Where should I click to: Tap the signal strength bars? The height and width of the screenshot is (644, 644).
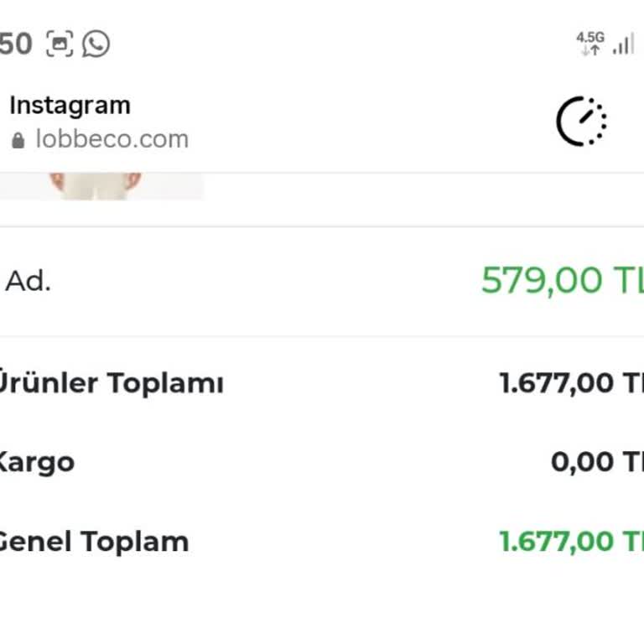(623, 44)
